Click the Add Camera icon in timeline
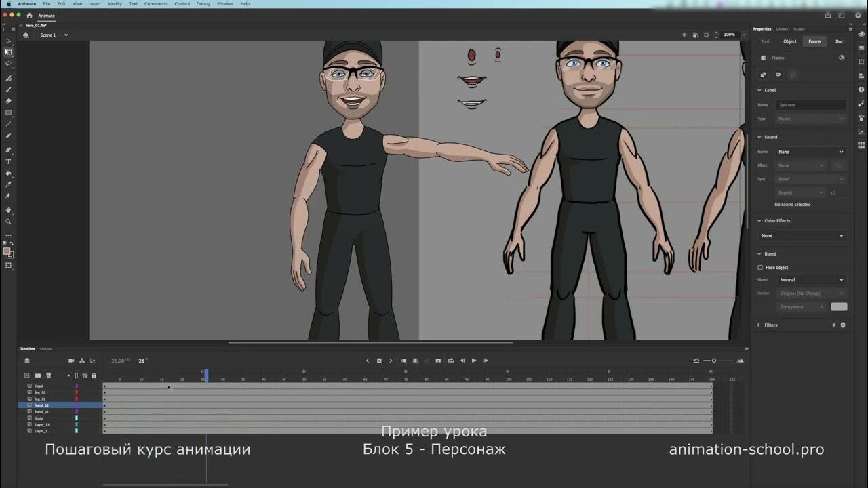 71,361
